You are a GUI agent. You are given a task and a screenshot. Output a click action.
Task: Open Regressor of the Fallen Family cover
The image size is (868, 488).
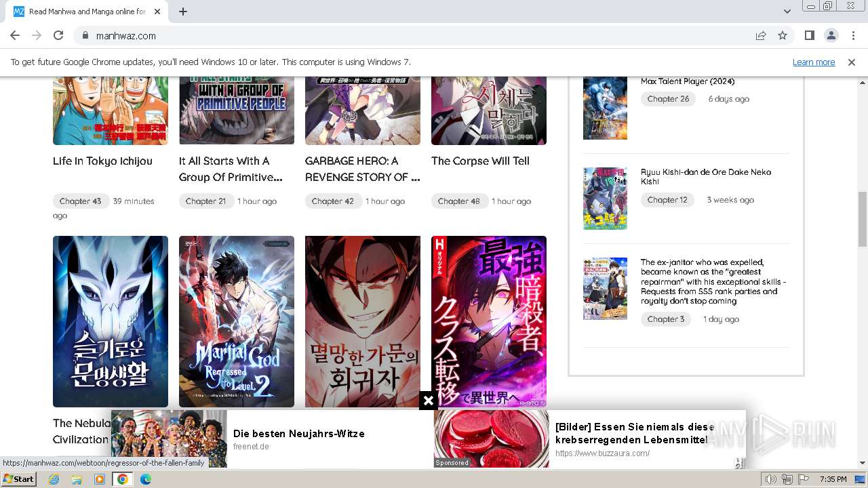click(363, 321)
